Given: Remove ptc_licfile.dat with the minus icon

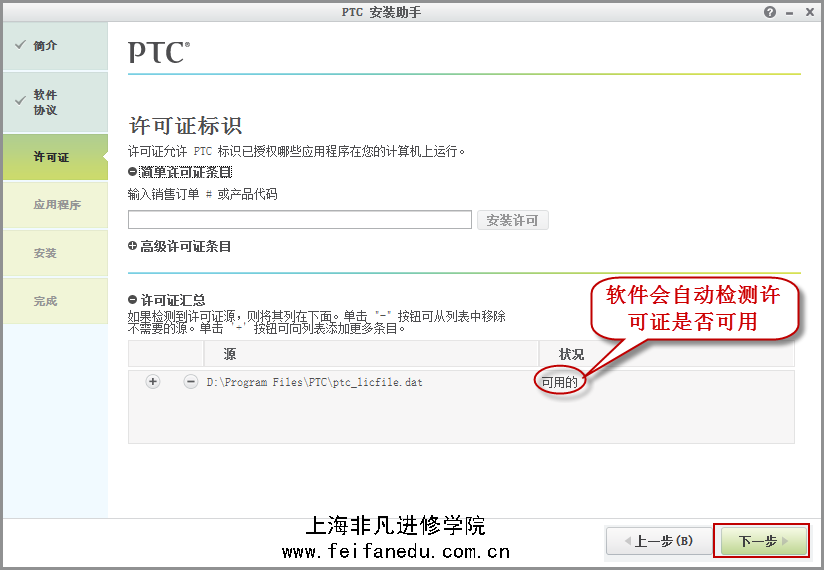Looking at the screenshot, I should (190, 381).
